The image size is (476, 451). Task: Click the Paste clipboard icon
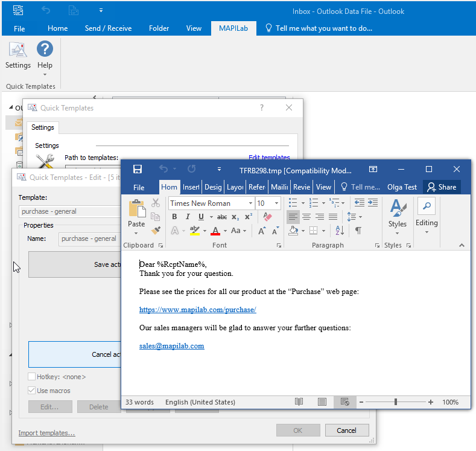tap(137, 208)
